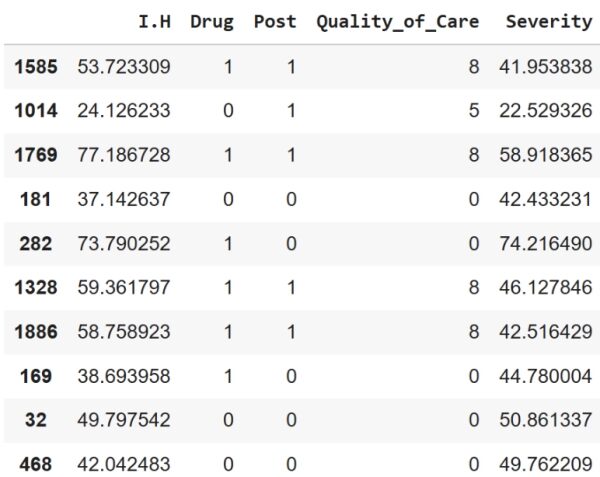Click the Post column header

pyautogui.click(x=274, y=22)
